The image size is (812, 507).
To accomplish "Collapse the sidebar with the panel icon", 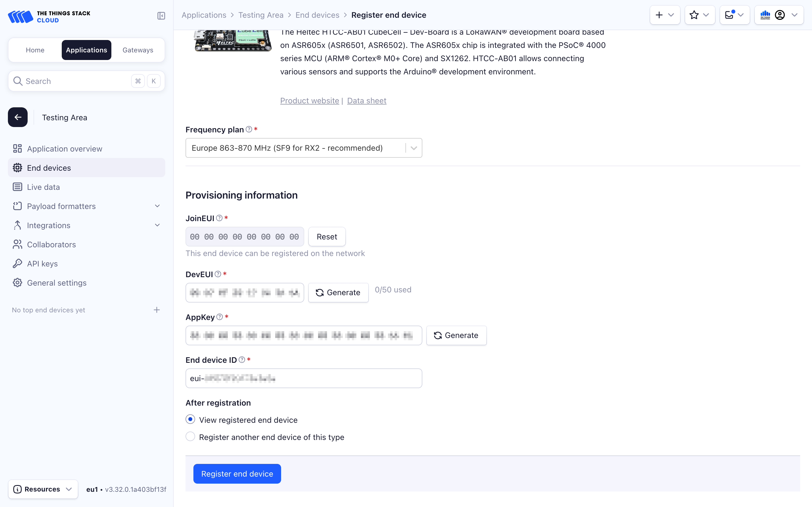I will (x=161, y=16).
